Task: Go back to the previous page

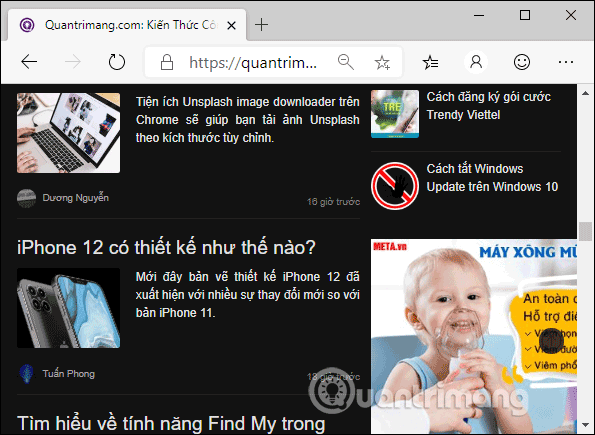Action: (x=29, y=62)
